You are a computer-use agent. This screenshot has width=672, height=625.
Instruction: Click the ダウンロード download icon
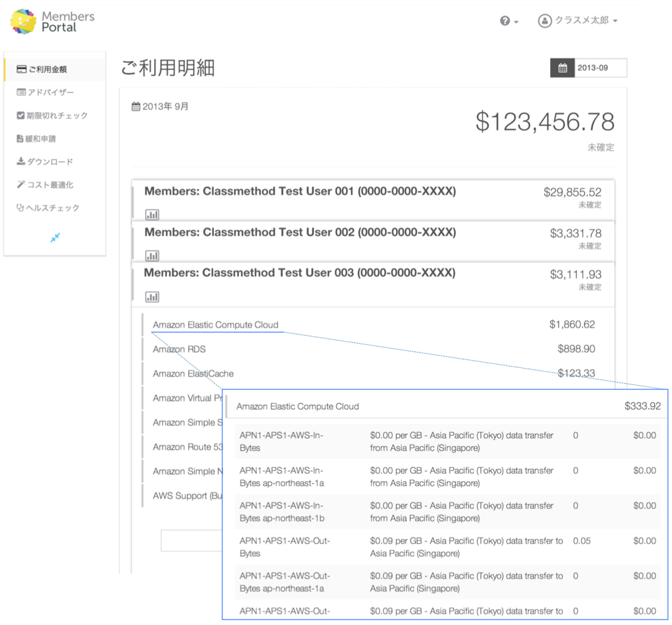click(x=21, y=161)
